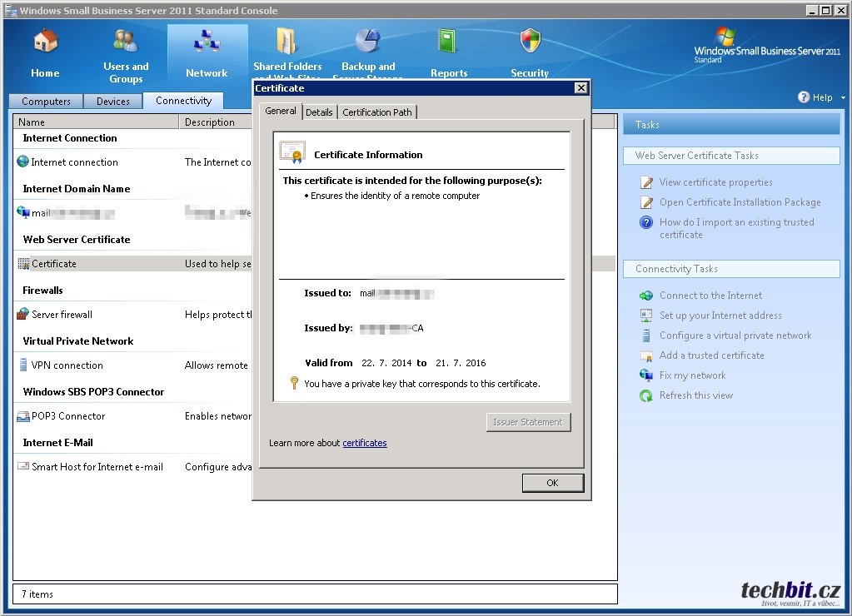Viewport: 852px width, 616px height.
Task: Click Fix my network task
Action: (692, 375)
